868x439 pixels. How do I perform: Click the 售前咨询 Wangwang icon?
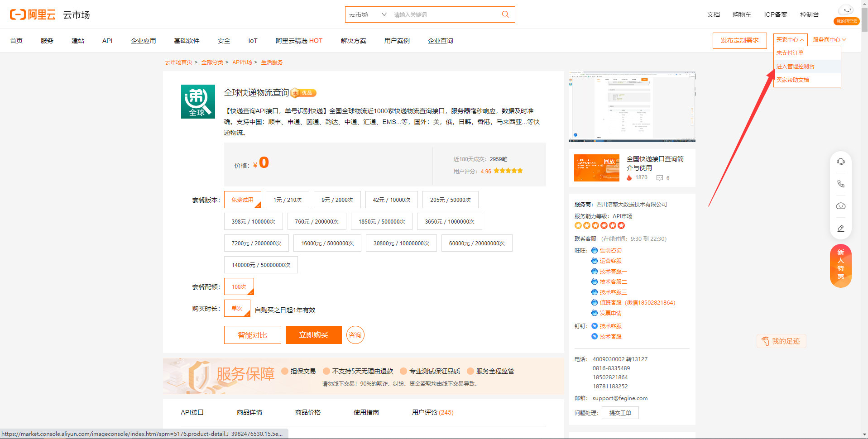pyautogui.click(x=595, y=250)
